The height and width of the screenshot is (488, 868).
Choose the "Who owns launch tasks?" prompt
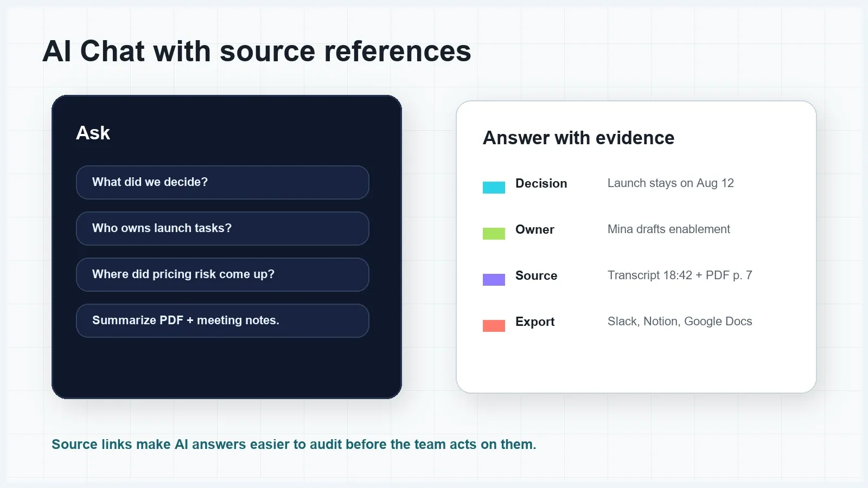222,228
